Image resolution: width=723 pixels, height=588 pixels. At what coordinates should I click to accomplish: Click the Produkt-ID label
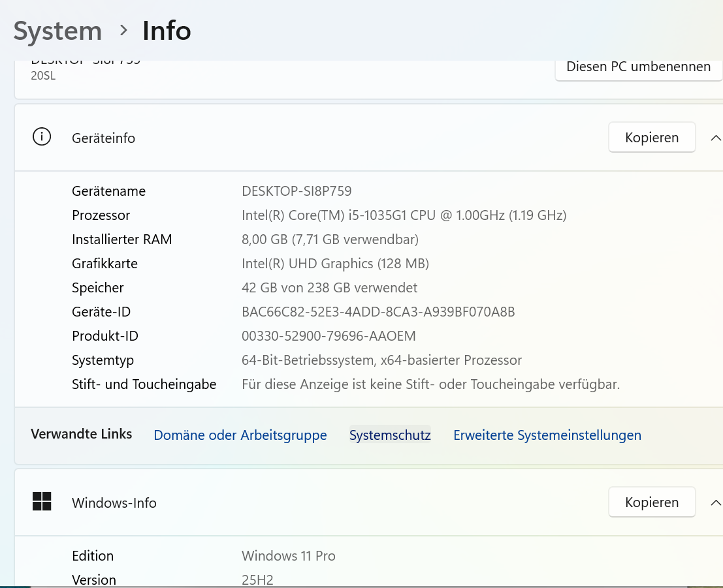[x=105, y=336]
